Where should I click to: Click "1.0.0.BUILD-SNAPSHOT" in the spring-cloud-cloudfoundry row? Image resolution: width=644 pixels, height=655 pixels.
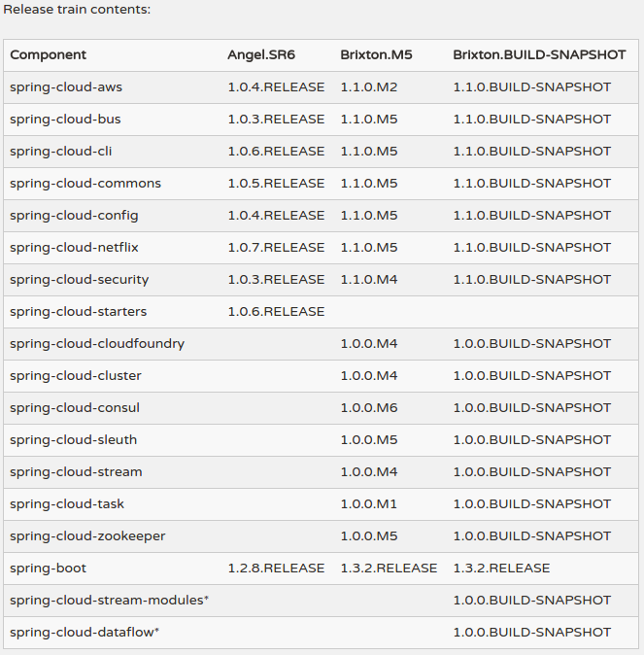532,344
